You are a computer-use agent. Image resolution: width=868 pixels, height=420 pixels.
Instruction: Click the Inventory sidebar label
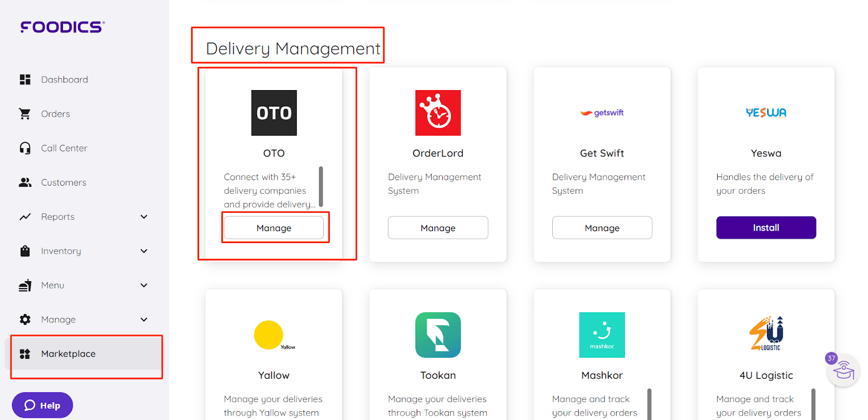61,251
